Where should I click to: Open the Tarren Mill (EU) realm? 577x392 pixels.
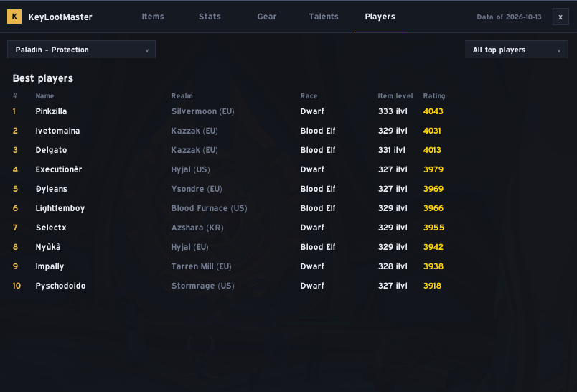[201, 266]
